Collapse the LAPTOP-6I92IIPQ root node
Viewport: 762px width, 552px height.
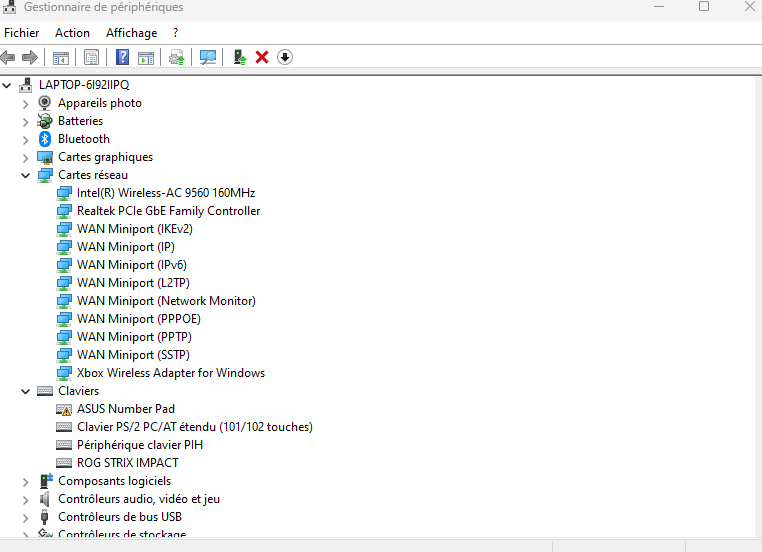pos(7,86)
